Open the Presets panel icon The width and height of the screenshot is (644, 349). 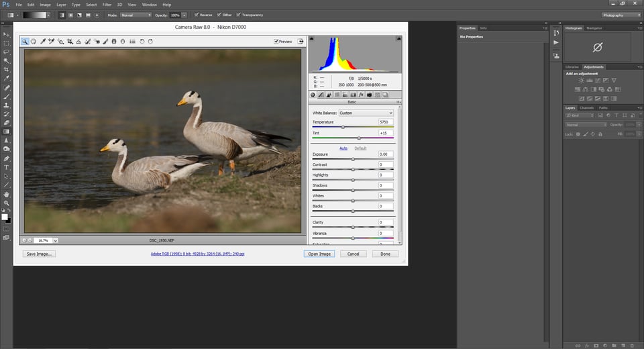click(x=378, y=95)
